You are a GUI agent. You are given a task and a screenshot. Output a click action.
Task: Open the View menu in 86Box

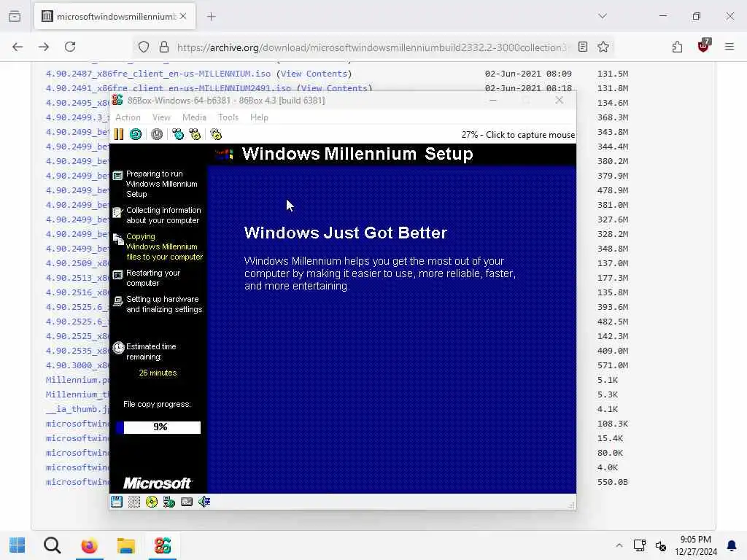(161, 117)
